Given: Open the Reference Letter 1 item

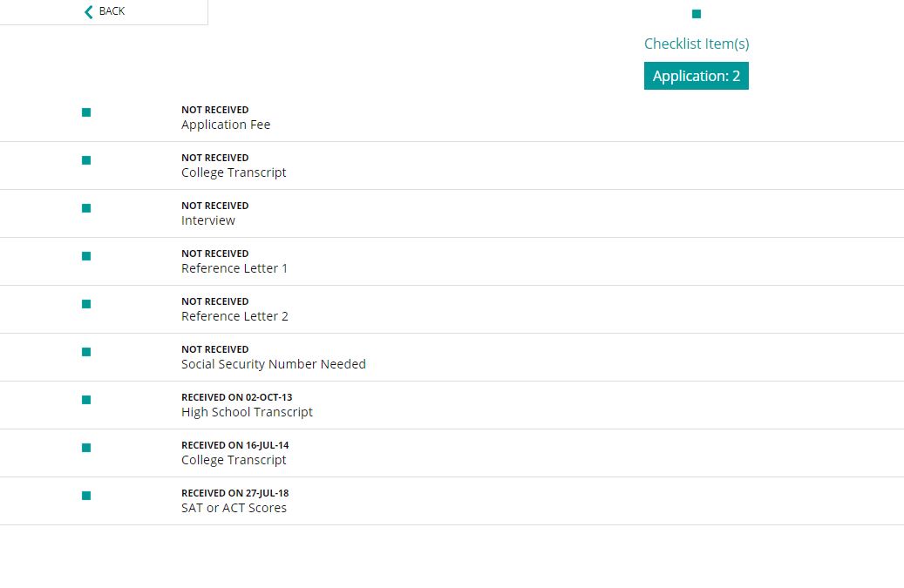Looking at the screenshot, I should point(452,261).
